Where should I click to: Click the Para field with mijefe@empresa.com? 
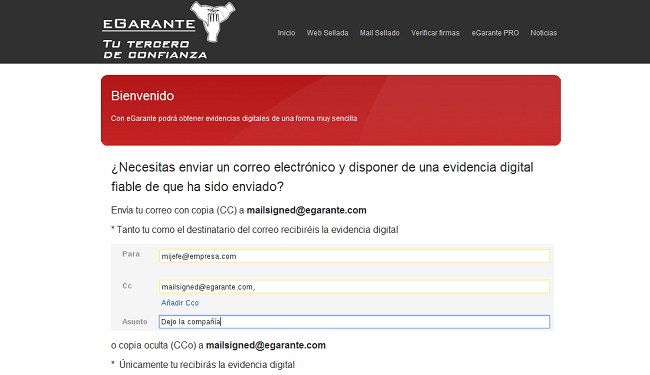point(354,256)
